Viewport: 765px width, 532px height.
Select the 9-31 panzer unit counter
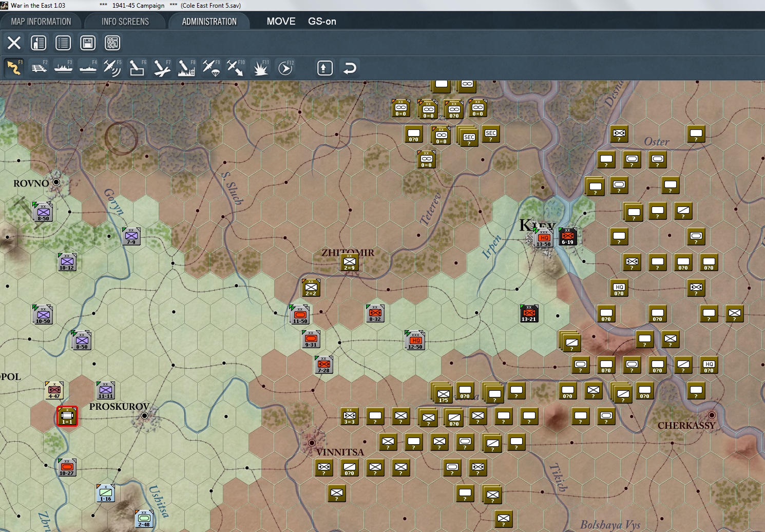pos(311,339)
